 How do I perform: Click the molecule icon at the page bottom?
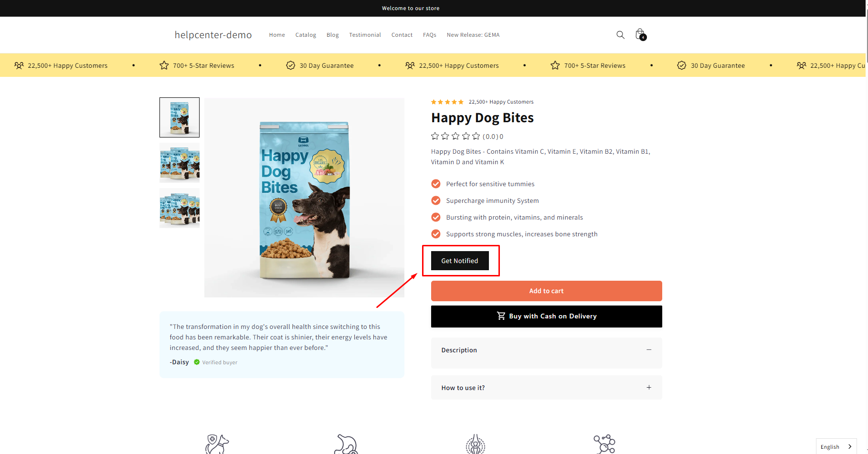[x=604, y=444]
